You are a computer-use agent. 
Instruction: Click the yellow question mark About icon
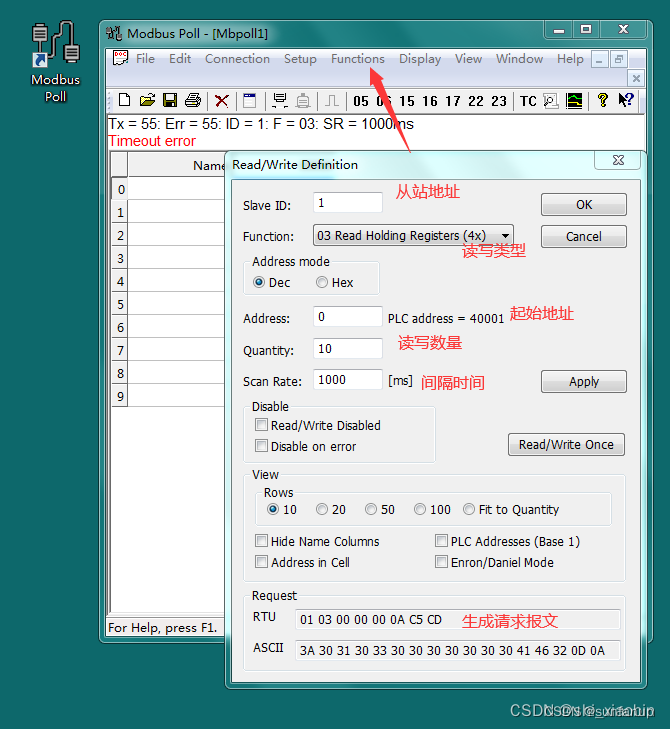pos(603,100)
